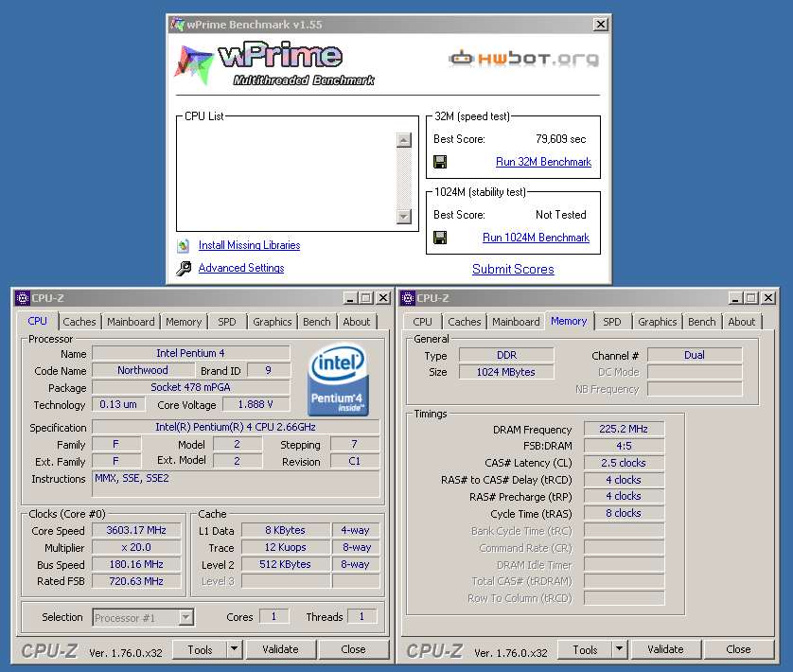Click the Core Speed value 3603.17 MHz

(136, 530)
